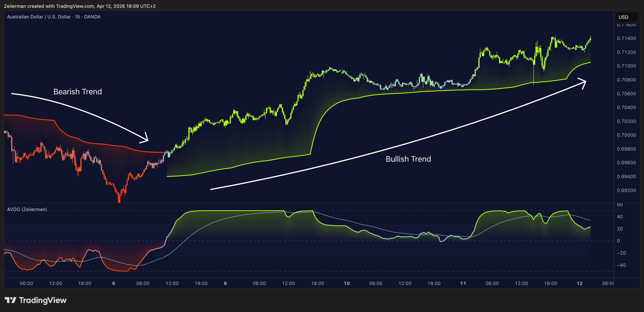Image resolution: width=644 pixels, height=312 pixels.
Task: Click the Bearish Trend annotation text
Action: [77, 92]
